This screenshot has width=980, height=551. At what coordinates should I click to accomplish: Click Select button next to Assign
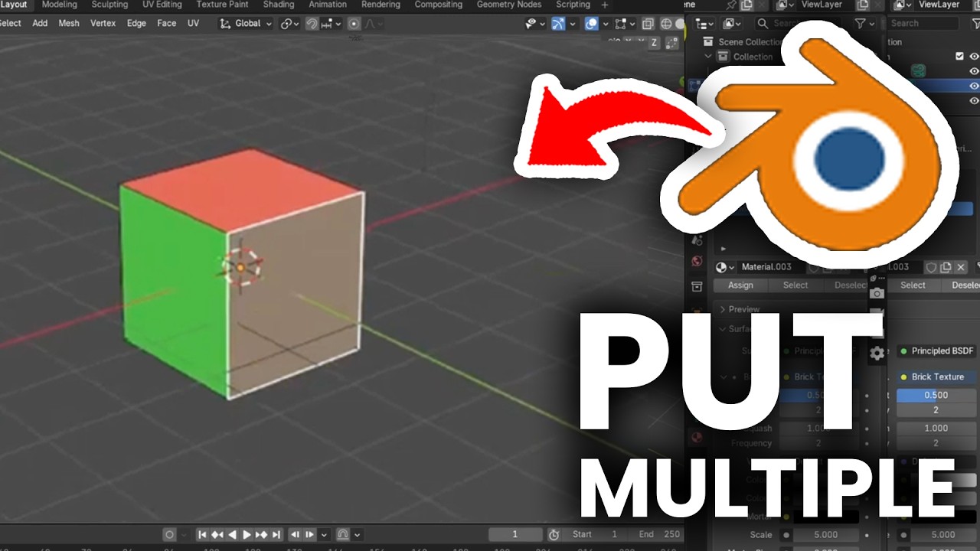(x=795, y=285)
